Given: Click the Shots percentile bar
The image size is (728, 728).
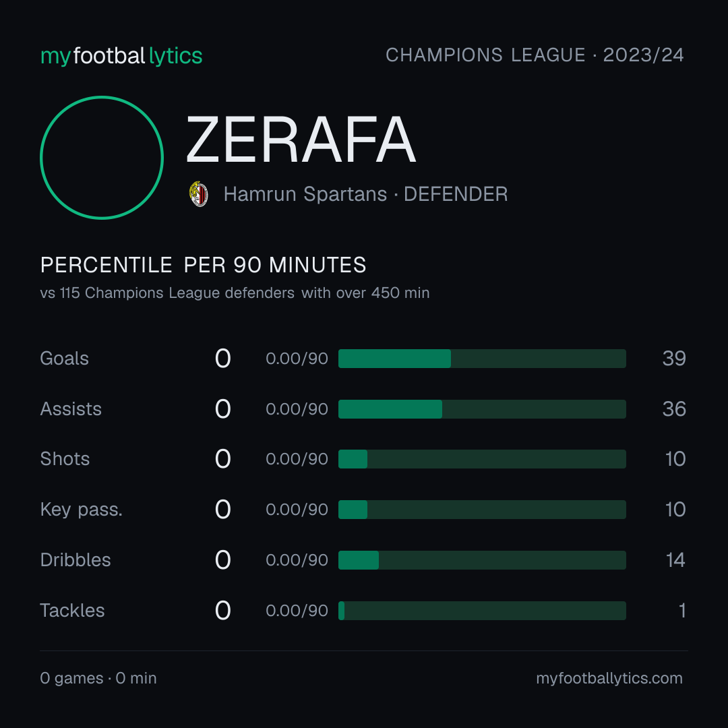Looking at the screenshot, I should tap(482, 459).
